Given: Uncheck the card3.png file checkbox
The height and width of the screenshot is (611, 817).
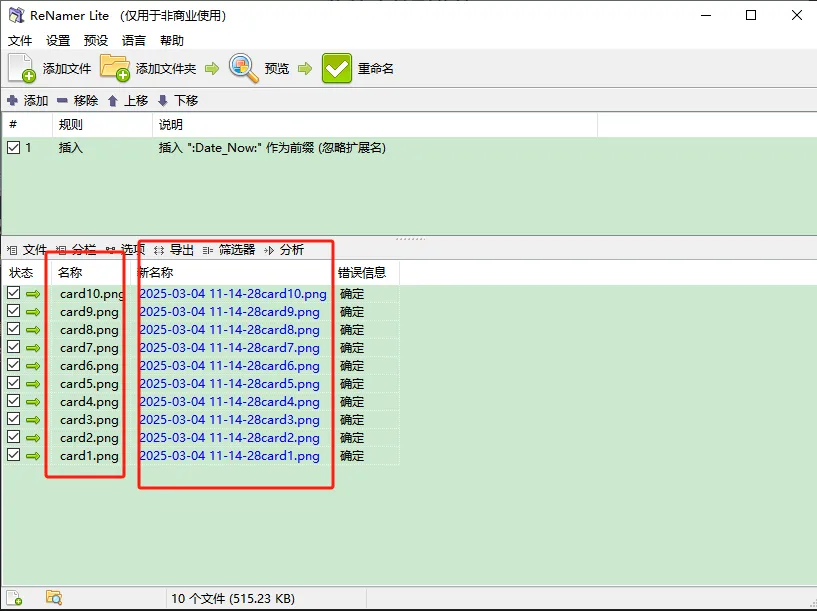Looking at the screenshot, I should click(x=14, y=419).
